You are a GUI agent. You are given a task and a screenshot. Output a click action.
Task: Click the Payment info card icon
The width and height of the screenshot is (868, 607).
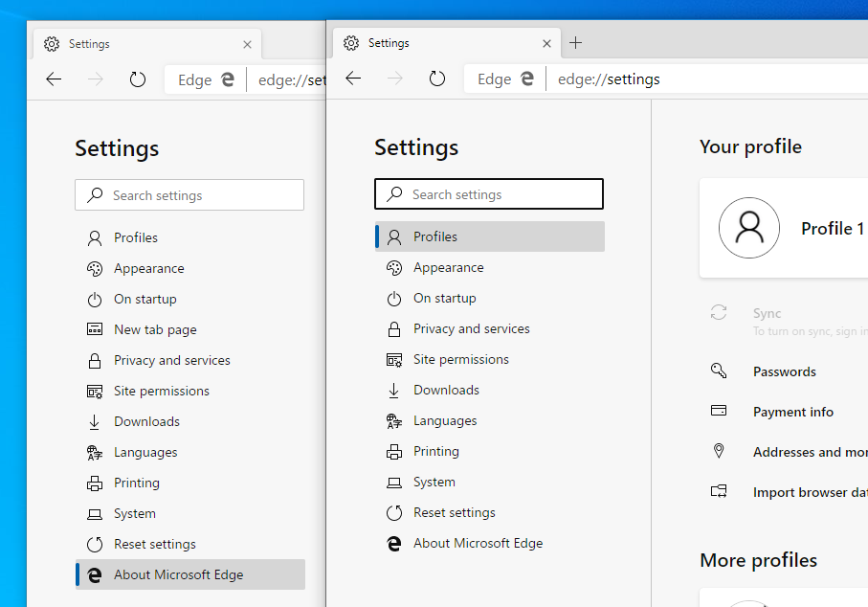(719, 411)
